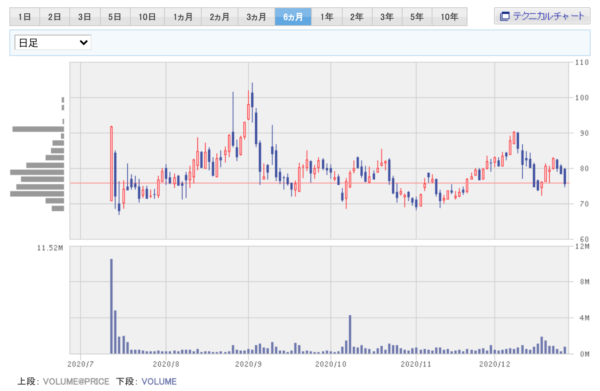Select the 5日 time range tab
Viewport: 600px width, 391px height.
click(115, 17)
